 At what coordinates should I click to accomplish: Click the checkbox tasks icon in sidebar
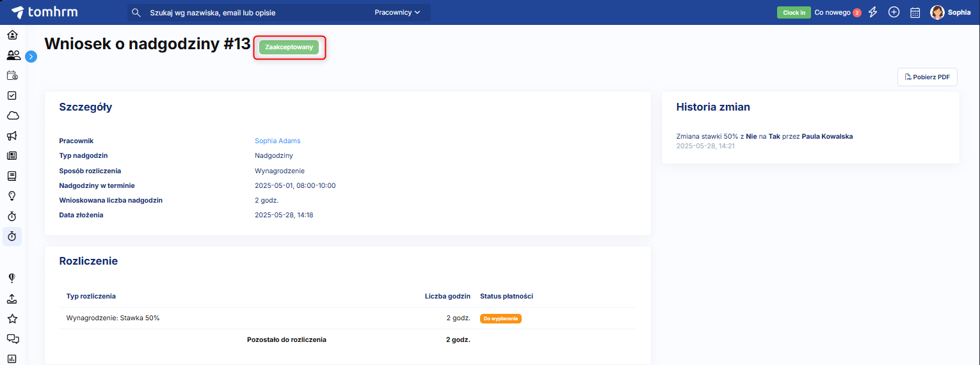click(x=12, y=95)
